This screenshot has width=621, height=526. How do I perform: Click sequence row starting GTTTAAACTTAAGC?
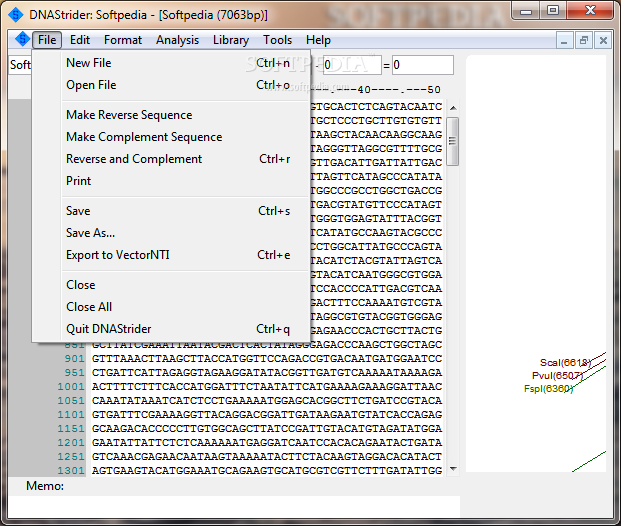267,359
